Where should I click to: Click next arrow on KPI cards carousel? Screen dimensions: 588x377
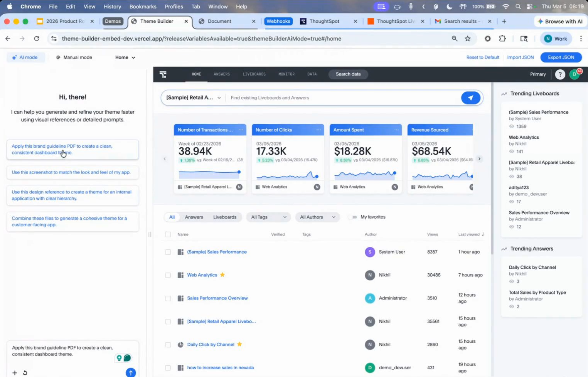point(479,159)
